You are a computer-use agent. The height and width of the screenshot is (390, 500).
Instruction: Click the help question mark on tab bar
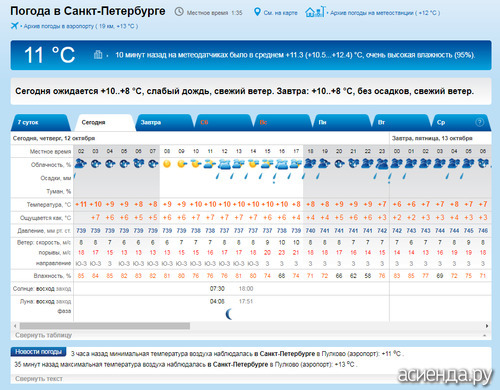click(x=479, y=122)
